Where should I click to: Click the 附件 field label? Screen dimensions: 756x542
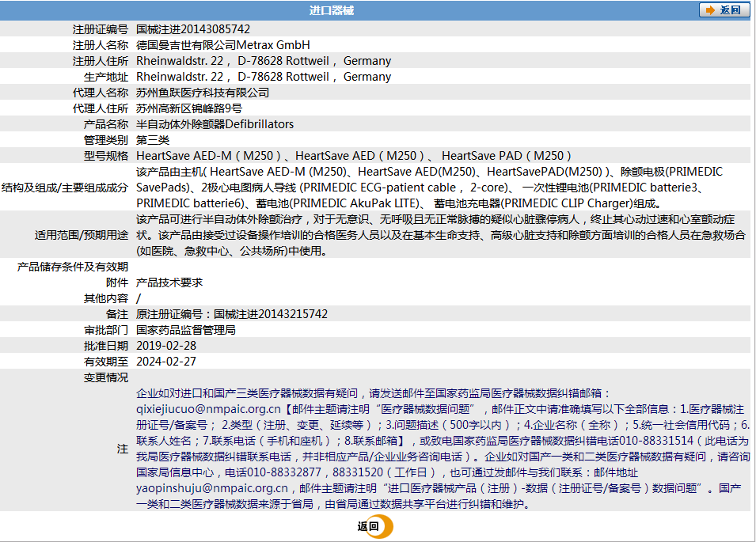[117, 282]
